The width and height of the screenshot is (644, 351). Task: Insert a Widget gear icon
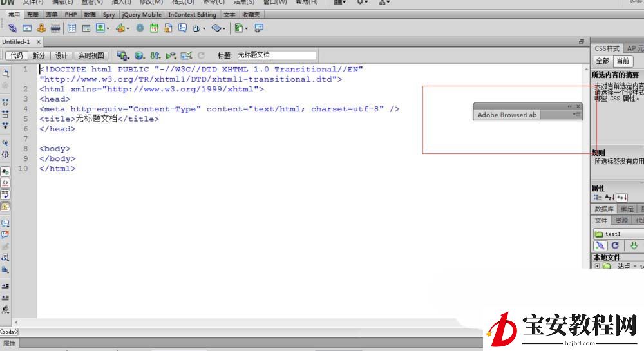(140, 28)
